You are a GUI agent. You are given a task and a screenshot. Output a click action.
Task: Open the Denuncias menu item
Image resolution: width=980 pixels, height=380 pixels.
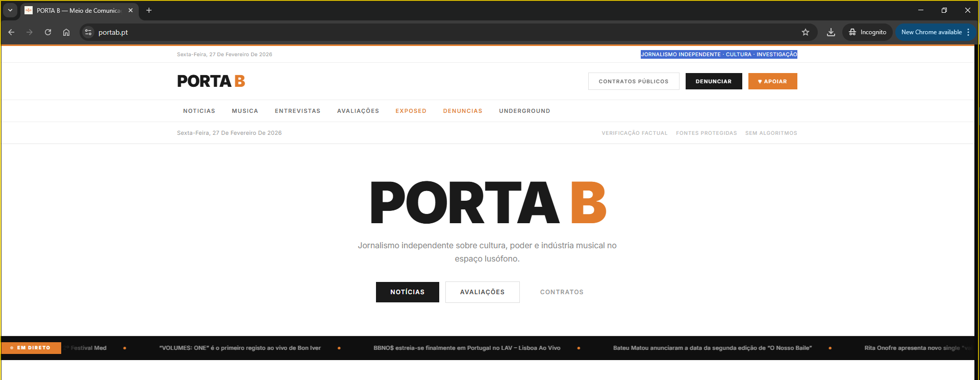pos(463,111)
